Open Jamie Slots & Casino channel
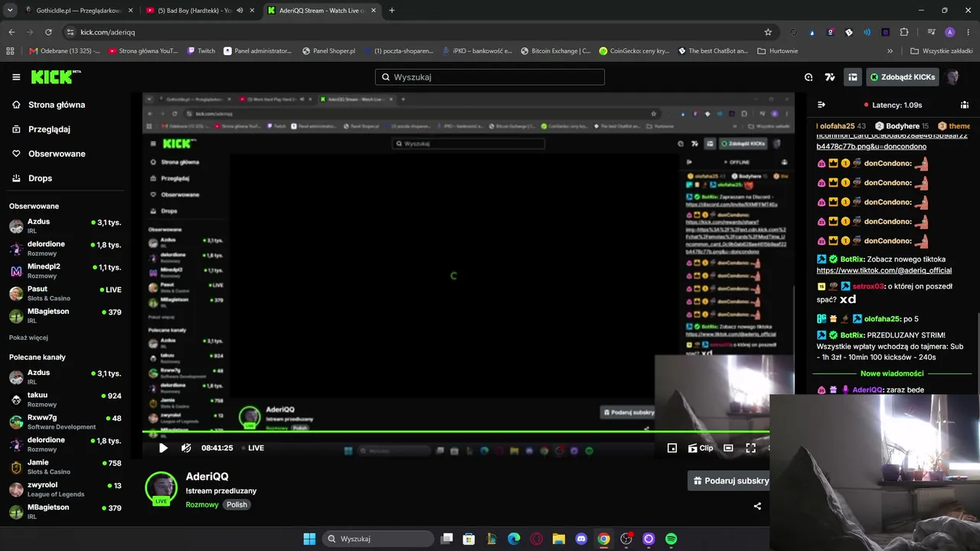 coord(65,467)
